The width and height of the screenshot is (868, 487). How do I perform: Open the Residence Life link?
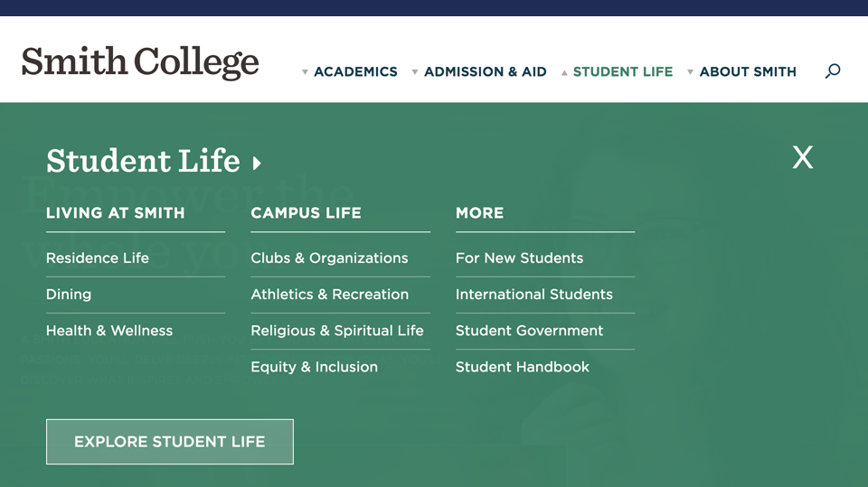click(x=98, y=258)
